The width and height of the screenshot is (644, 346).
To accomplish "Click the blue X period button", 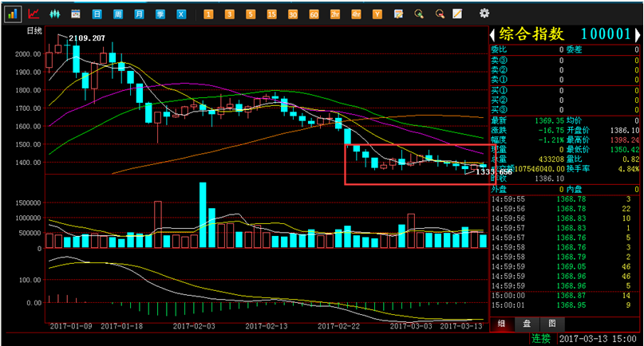I will click(x=181, y=14).
